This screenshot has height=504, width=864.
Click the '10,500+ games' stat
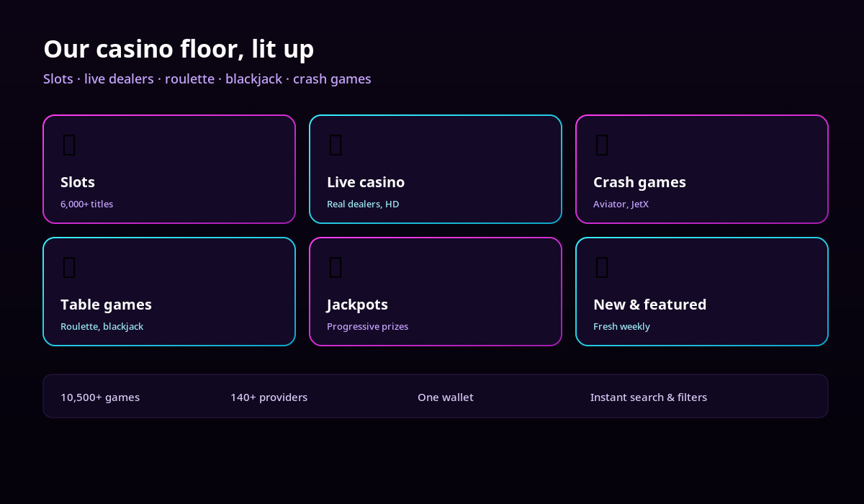point(100,397)
